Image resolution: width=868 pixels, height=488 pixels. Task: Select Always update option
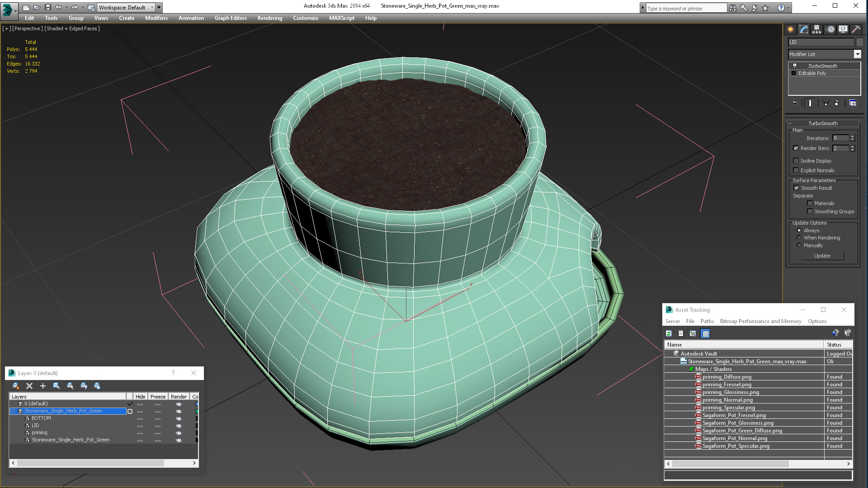coord(799,230)
